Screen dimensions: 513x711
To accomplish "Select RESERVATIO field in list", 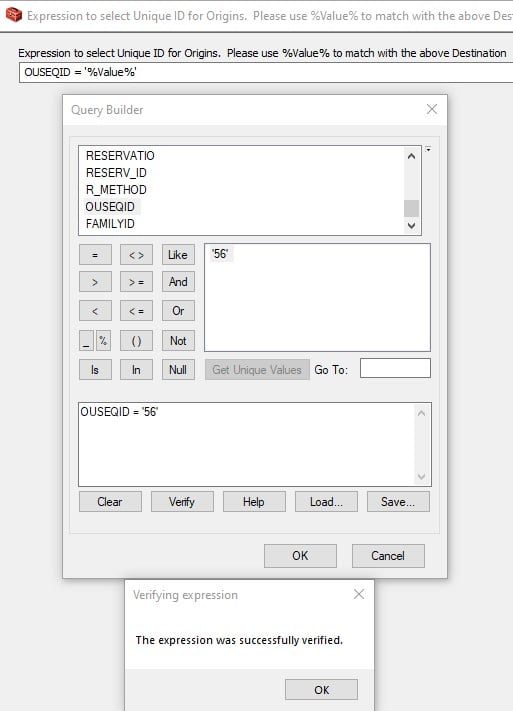I will point(120,156).
